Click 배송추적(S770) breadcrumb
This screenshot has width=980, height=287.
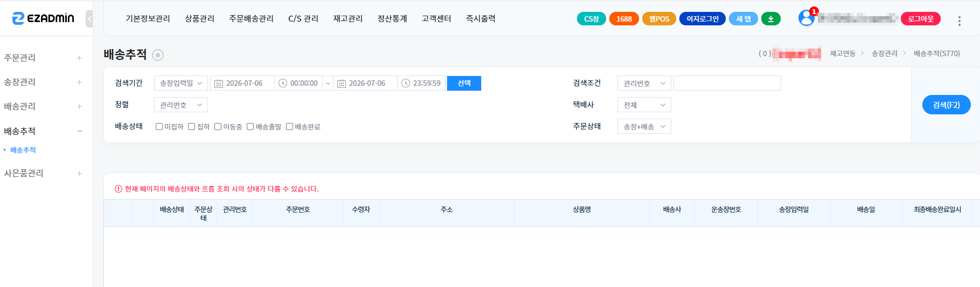pos(937,53)
